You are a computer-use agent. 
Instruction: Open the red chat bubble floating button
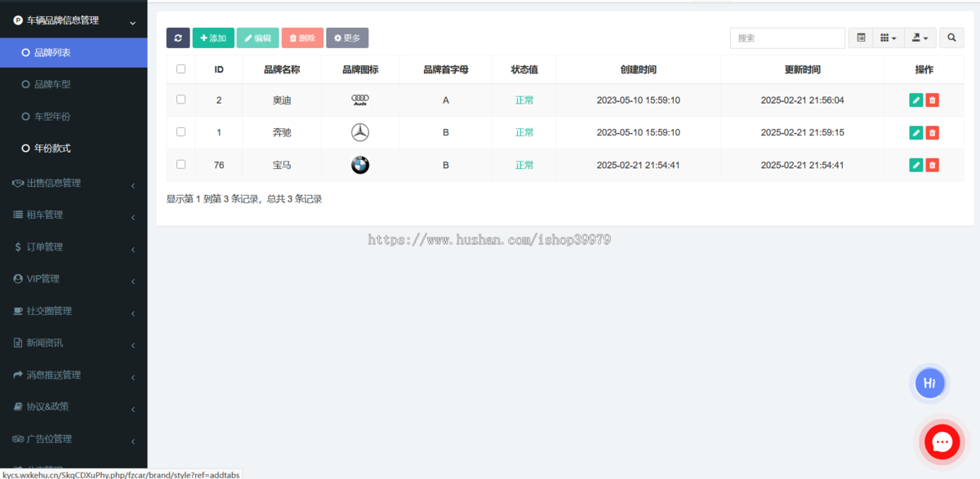point(942,442)
